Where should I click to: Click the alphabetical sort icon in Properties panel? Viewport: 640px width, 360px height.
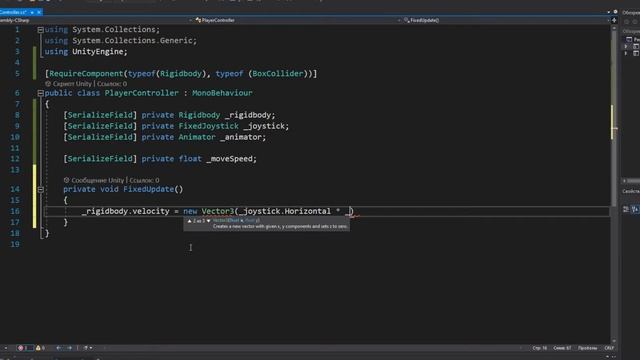635,209
